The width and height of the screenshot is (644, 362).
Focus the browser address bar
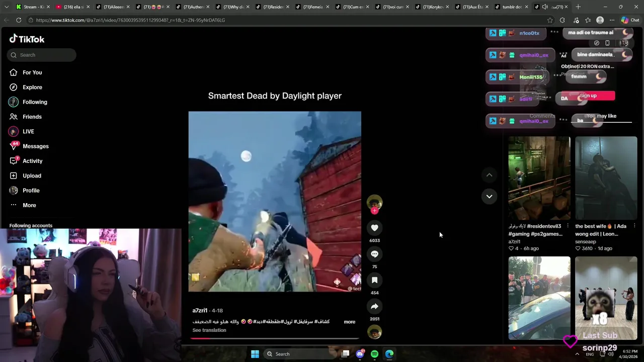tap(287, 20)
